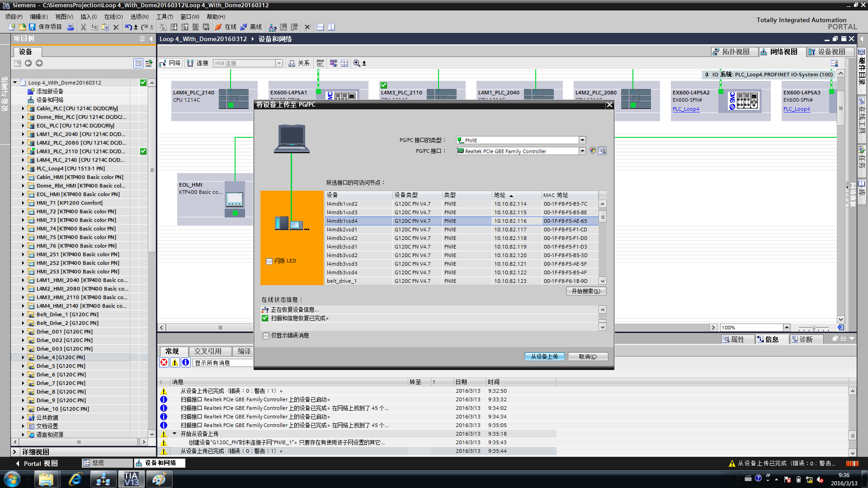Image resolution: width=868 pixels, height=488 pixels.
Task: Click the Start search button
Action: (x=586, y=291)
